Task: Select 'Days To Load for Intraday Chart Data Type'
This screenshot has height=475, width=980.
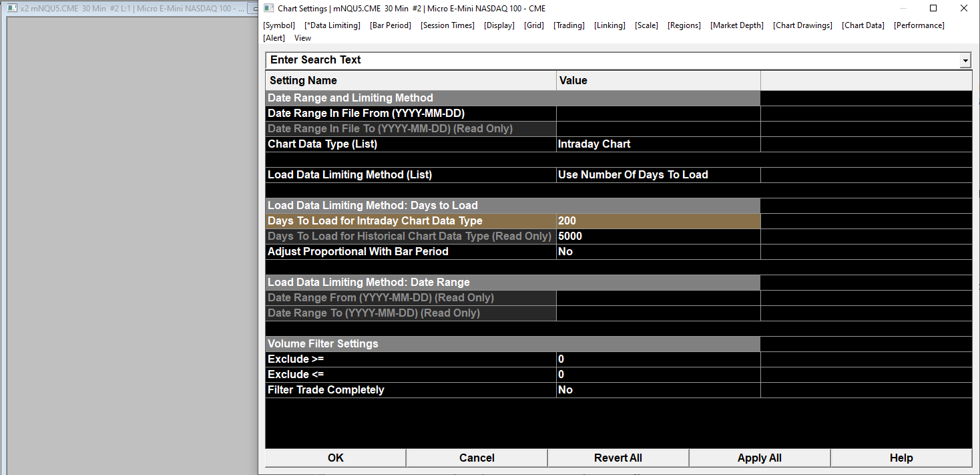Action: pyautogui.click(x=411, y=221)
